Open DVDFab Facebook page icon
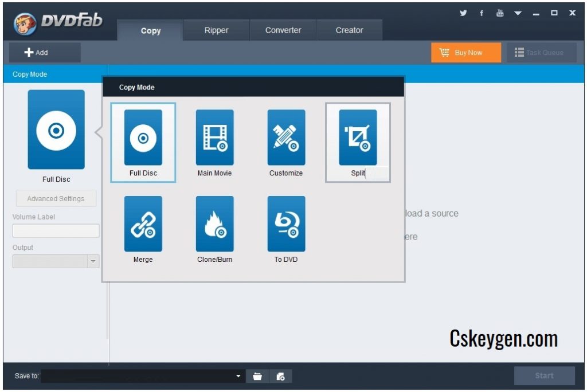The height and width of the screenshot is (392, 587). click(x=482, y=13)
